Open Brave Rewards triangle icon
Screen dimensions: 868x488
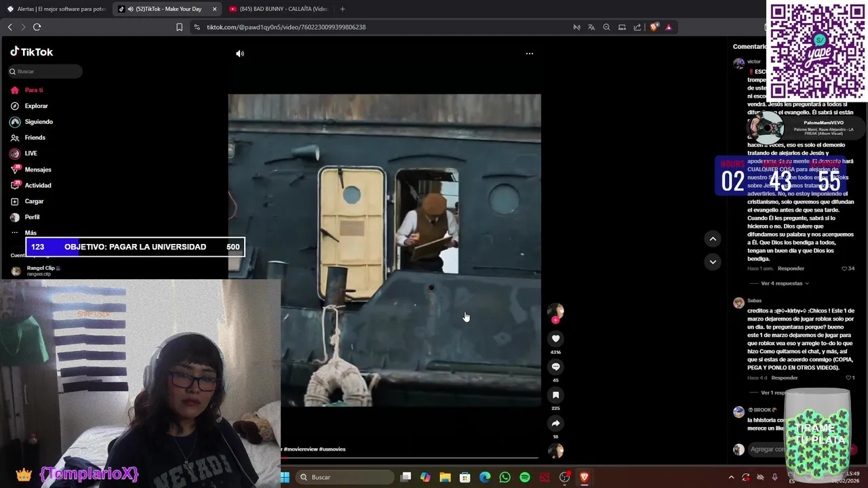point(669,27)
